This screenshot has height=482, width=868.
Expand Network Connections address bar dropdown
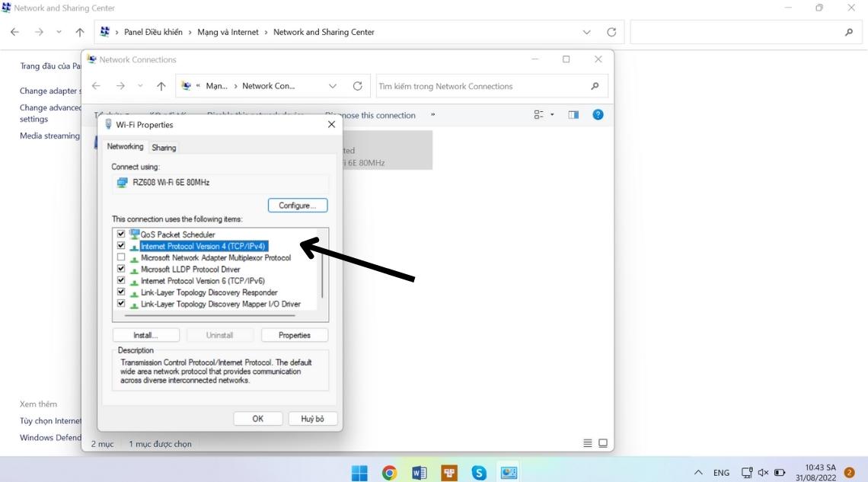[333, 86]
